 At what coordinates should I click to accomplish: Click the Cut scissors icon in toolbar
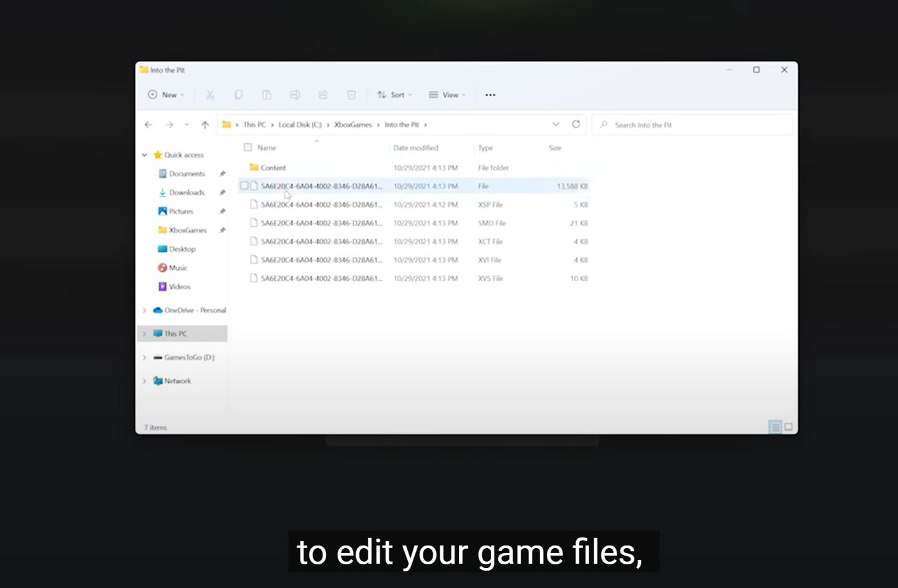click(x=210, y=95)
